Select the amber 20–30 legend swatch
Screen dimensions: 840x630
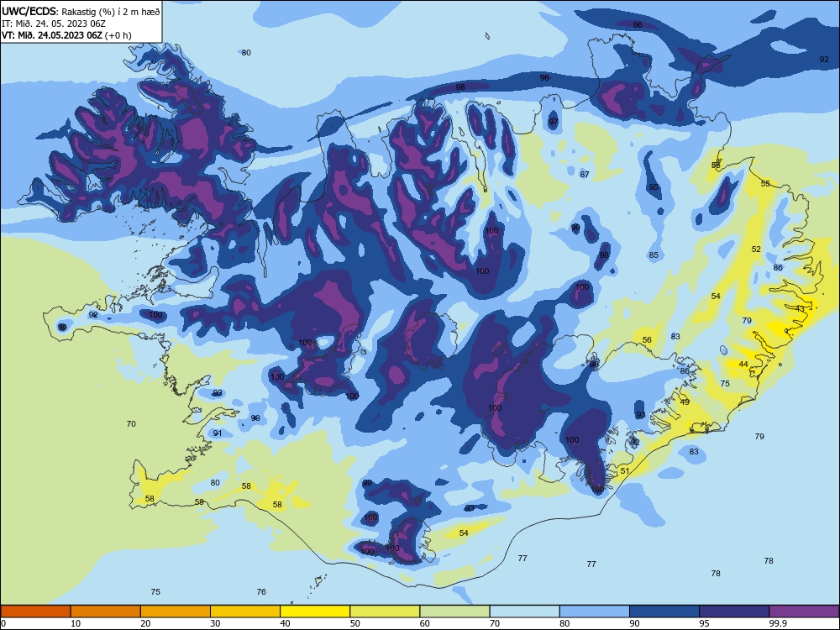(176, 612)
